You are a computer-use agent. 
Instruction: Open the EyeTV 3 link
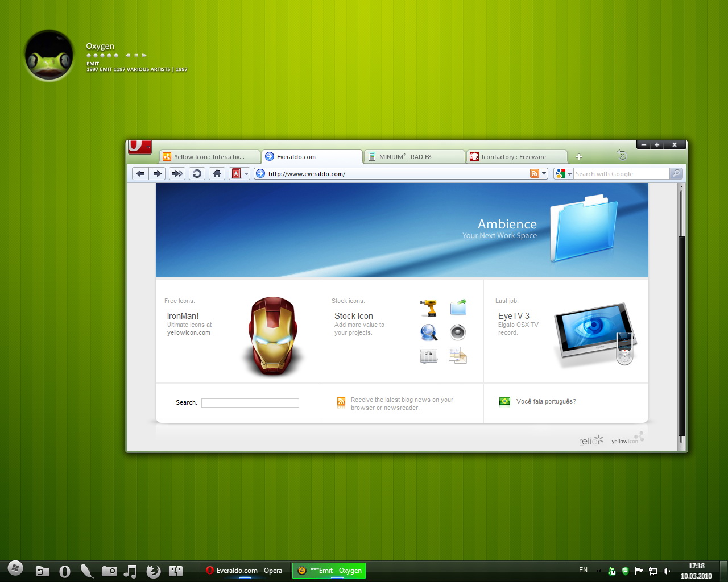tap(514, 316)
